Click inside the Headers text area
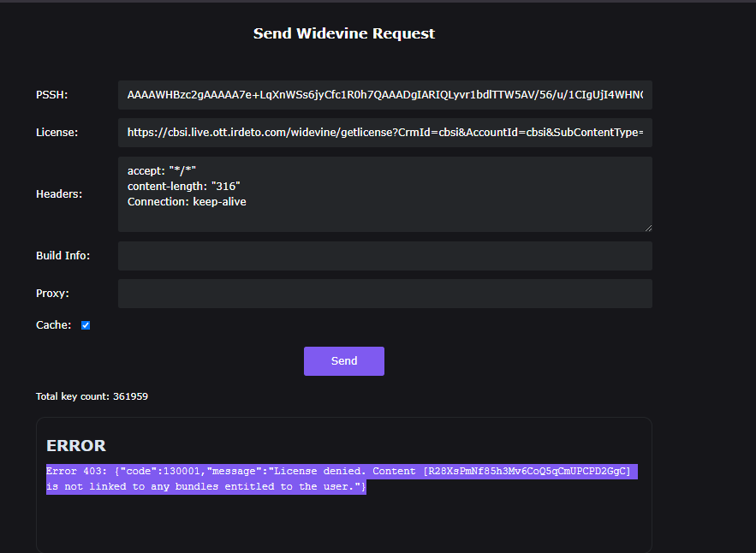The height and width of the screenshot is (553, 756). coord(384,214)
